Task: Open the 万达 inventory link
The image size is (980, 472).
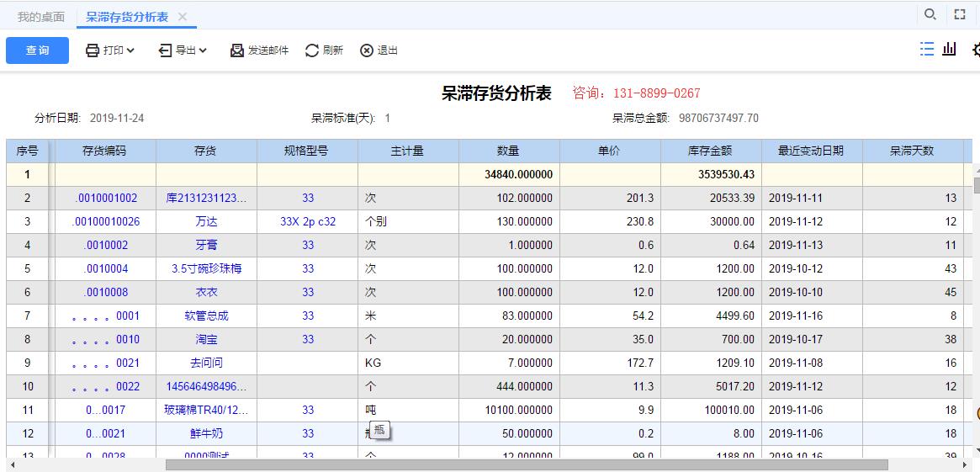Action: coord(206,222)
